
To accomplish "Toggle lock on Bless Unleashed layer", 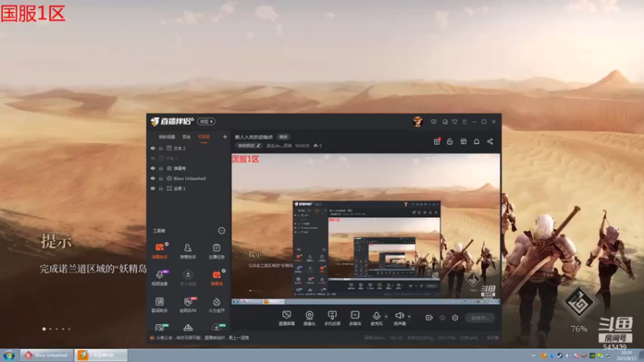I will click(x=161, y=179).
